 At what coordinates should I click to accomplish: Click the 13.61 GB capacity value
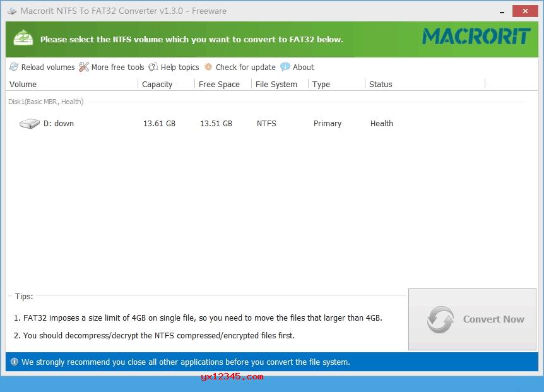point(159,124)
